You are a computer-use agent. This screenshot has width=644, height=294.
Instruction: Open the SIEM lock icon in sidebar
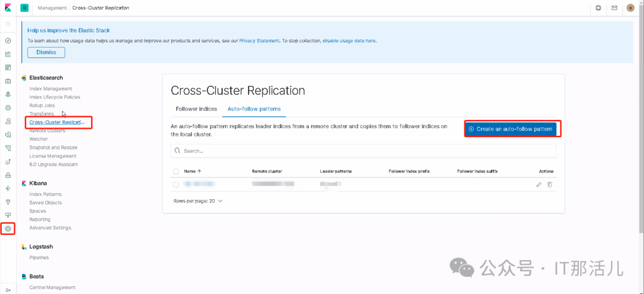pos(8,175)
